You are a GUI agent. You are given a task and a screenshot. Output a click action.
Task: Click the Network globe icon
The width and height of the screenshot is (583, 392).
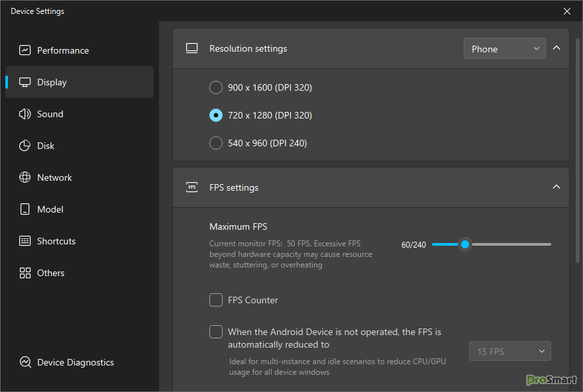tap(25, 177)
